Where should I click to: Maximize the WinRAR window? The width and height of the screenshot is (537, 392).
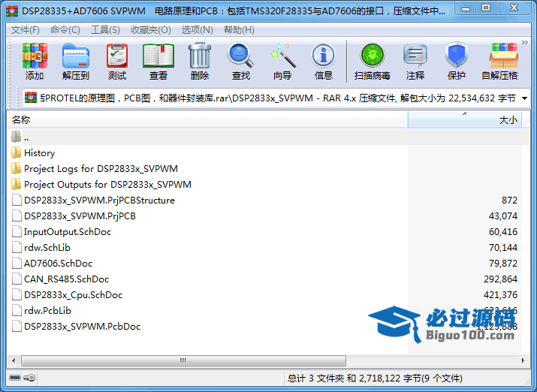coord(486,8)
